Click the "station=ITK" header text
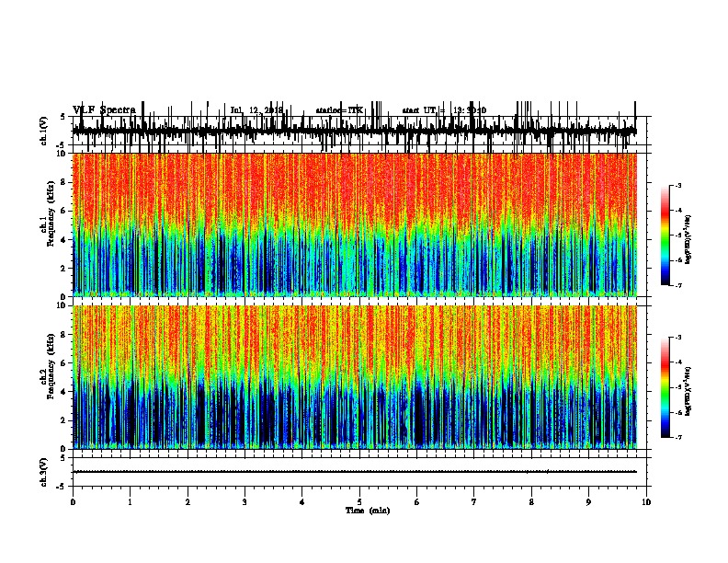Image resolution: width=728 pixels, height=563 pixels. 339,110
